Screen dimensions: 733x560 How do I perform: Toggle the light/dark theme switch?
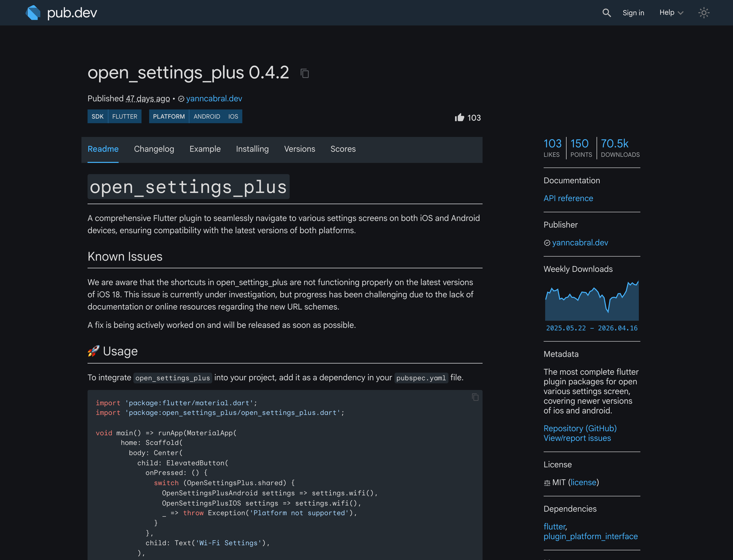click(704, 13)
